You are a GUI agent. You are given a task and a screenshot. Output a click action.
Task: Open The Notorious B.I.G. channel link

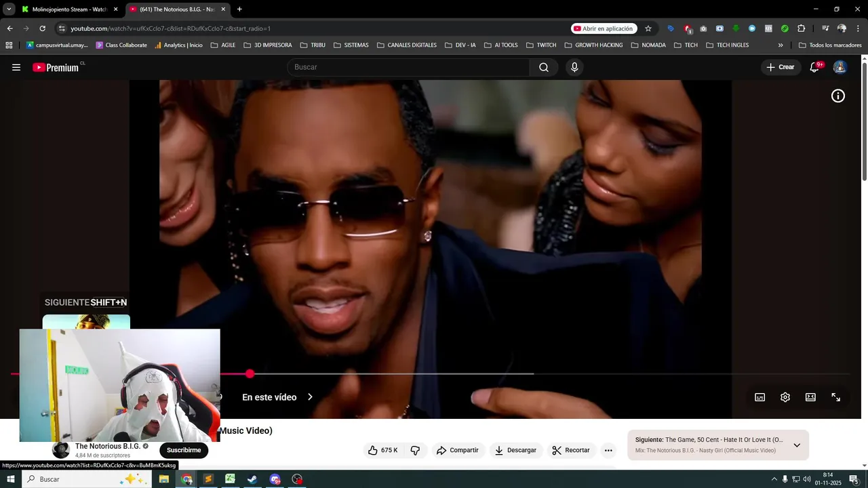(108, 446)
